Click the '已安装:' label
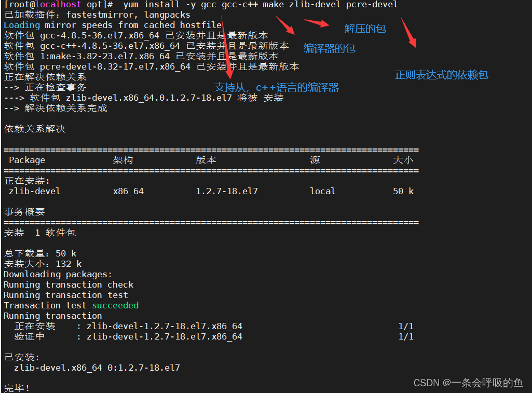 click(22, 357)
